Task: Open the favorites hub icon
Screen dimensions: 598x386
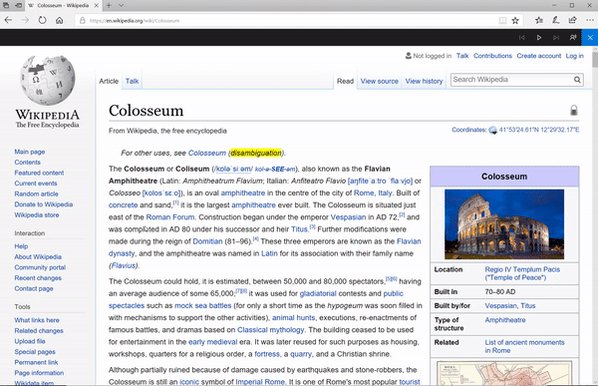Action: coord(539,20)
